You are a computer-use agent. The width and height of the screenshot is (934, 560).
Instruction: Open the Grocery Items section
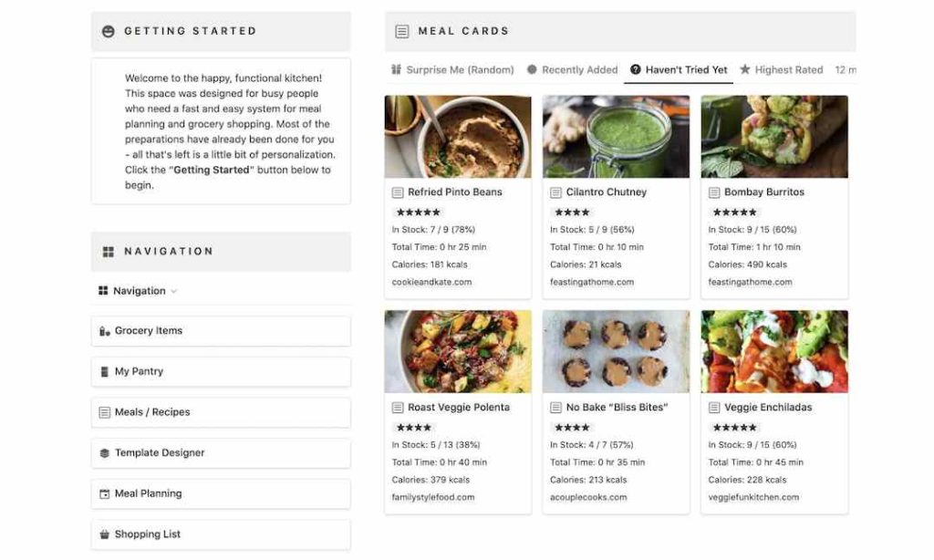(x=150, y=330)
